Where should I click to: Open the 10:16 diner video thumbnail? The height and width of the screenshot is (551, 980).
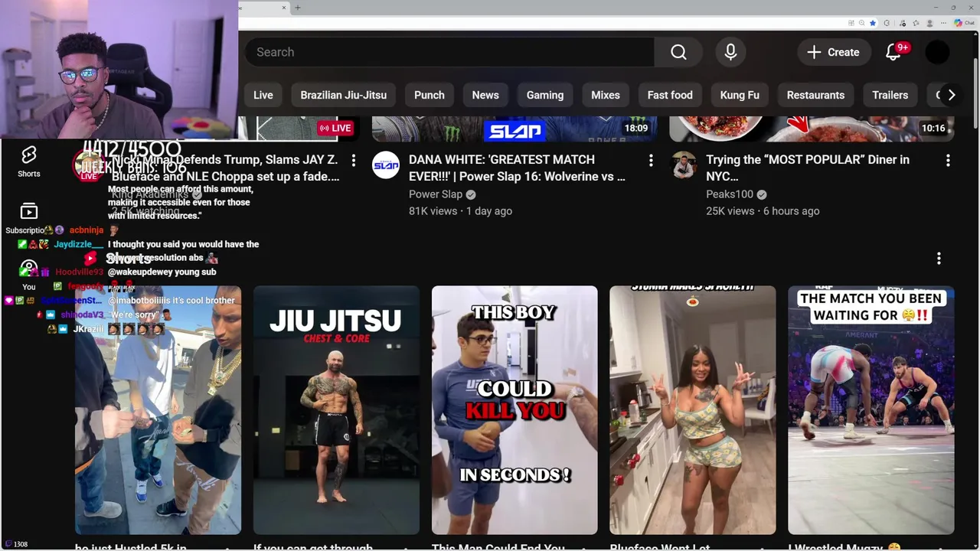tap(812, 129)
